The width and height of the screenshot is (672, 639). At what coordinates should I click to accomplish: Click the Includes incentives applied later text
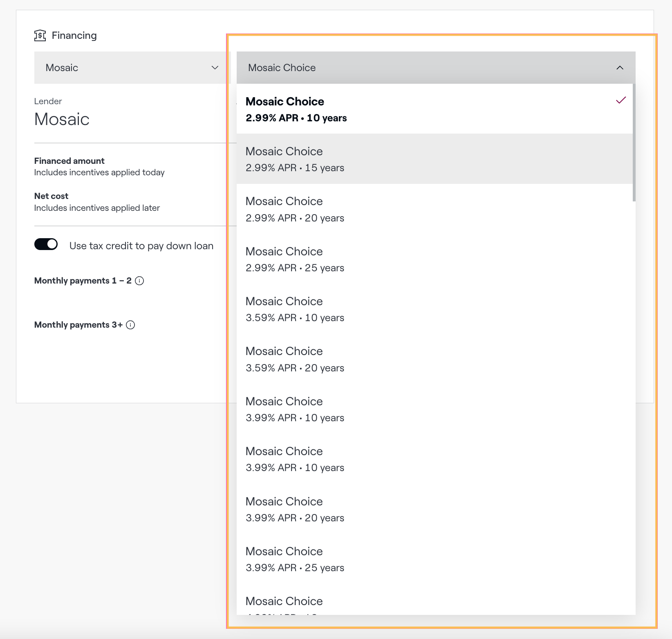(x=97, y=208)
